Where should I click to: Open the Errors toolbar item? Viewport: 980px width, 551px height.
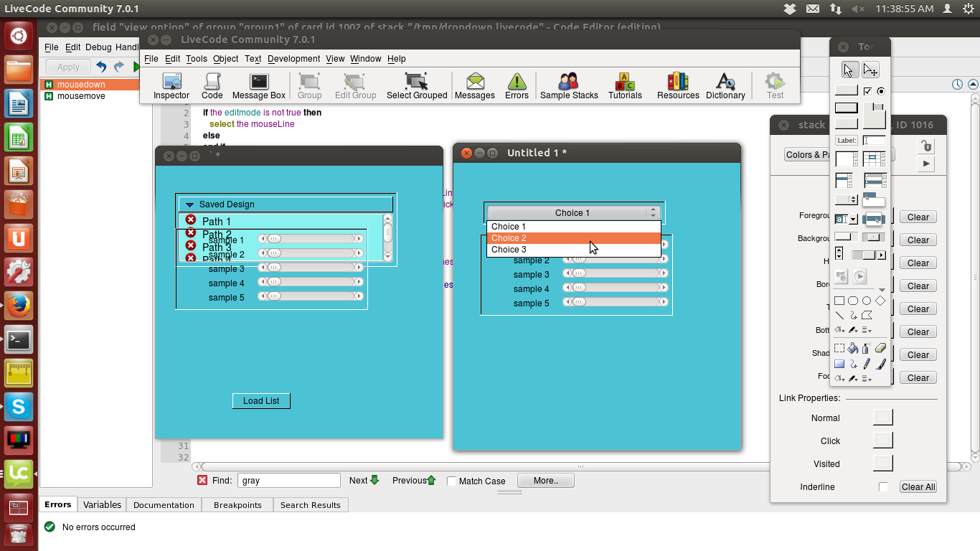517,85
